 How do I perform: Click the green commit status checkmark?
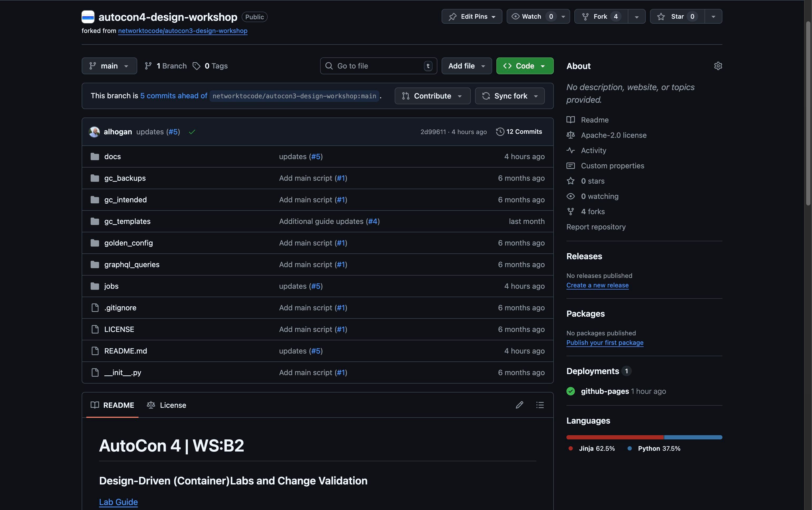(192, 132)
